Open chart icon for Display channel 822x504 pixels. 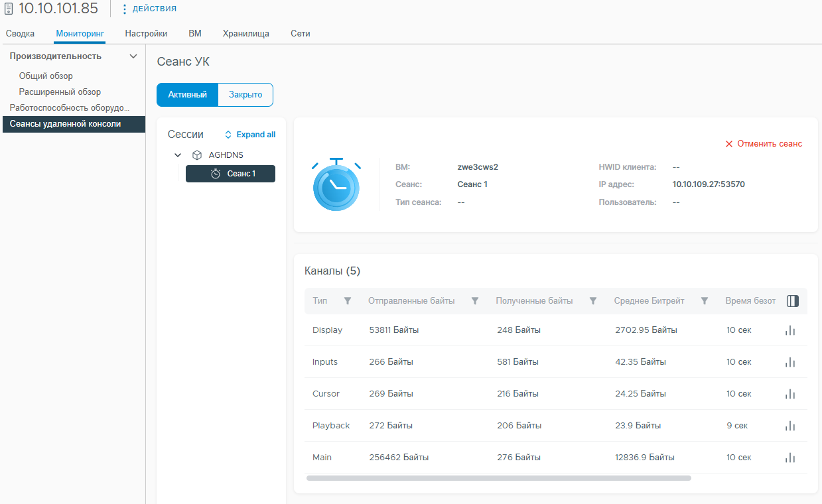tap(789, 330)
